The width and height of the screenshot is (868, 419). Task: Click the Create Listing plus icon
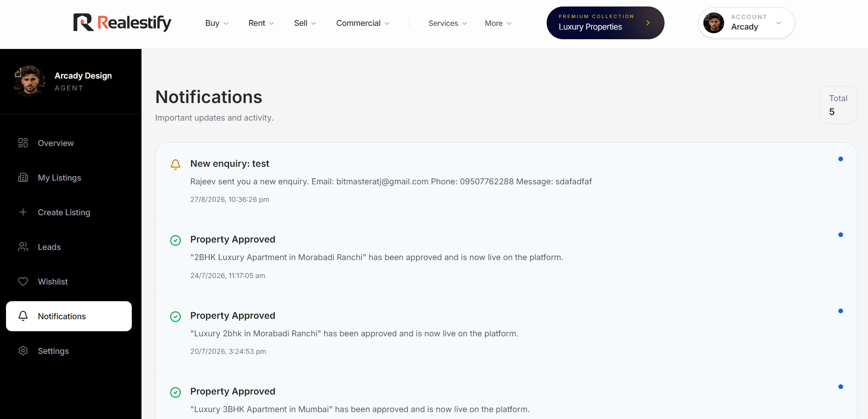point(23,212)
